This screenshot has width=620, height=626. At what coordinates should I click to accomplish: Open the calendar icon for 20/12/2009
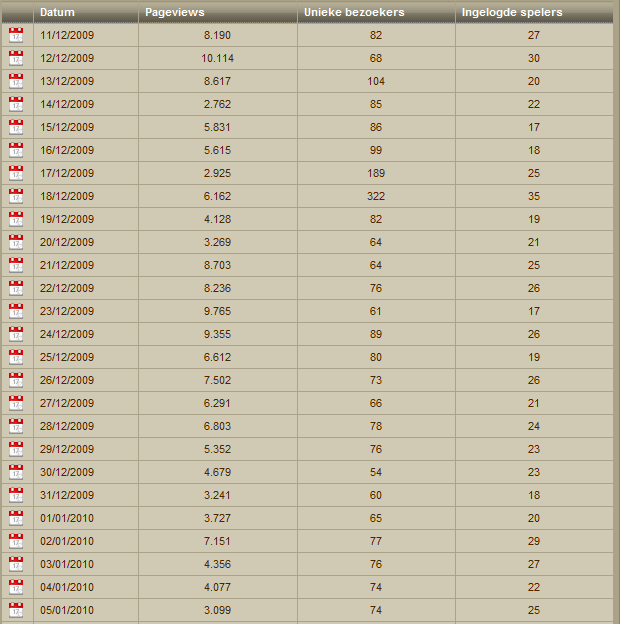16,242
